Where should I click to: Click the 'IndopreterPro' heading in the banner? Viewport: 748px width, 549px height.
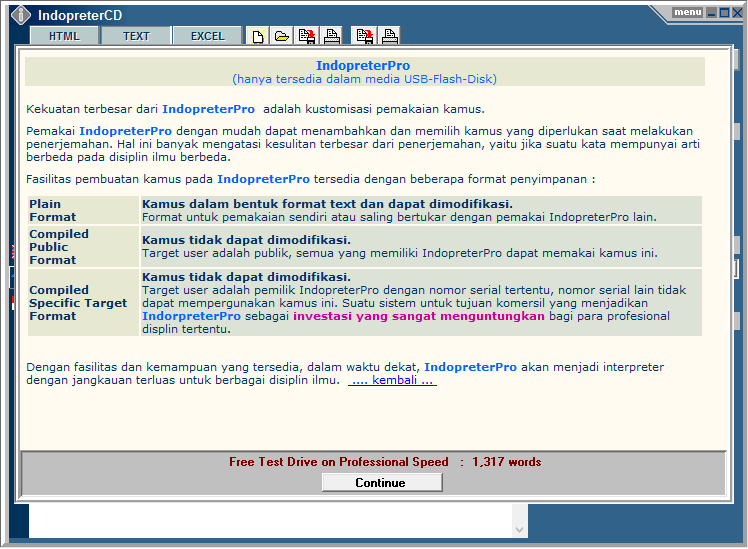(x=363, y=65)
